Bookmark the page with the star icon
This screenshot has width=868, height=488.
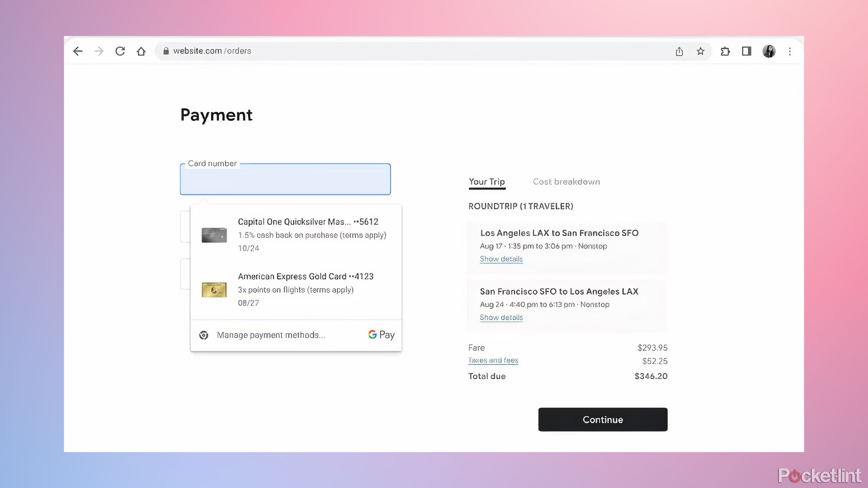tap(701, 51)
